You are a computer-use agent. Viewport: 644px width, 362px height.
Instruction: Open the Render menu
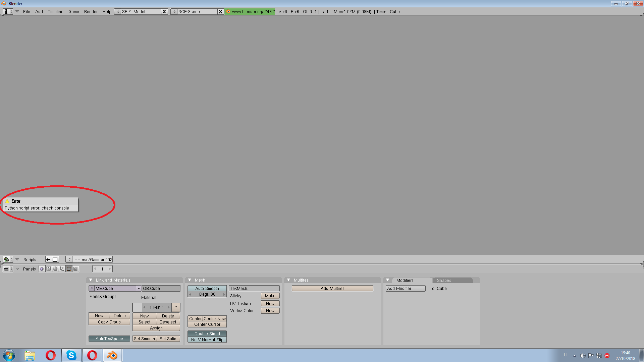pyautogui.click(x=91, y=11)
